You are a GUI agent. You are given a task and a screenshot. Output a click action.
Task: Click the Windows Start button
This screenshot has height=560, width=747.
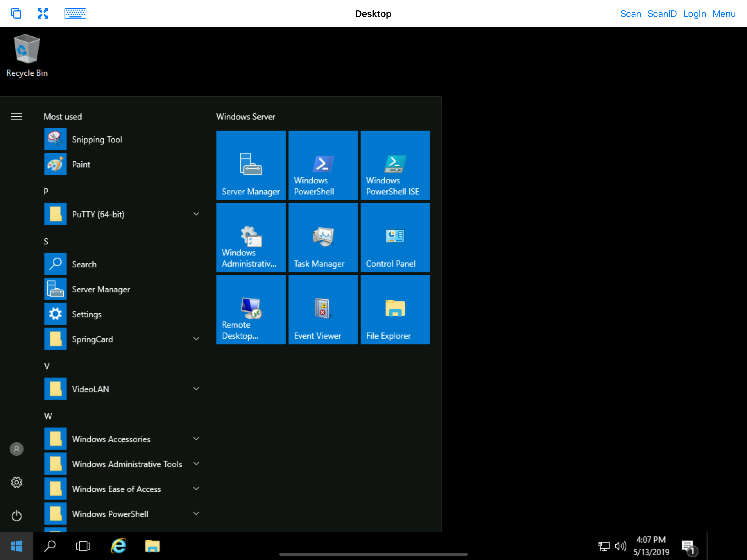(17, 546)
